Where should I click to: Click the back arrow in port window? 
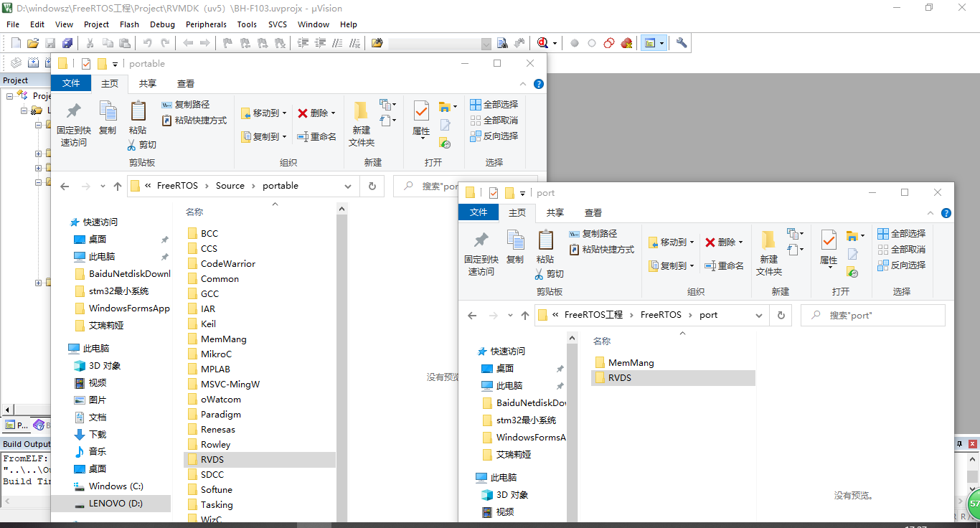[471, 315]
